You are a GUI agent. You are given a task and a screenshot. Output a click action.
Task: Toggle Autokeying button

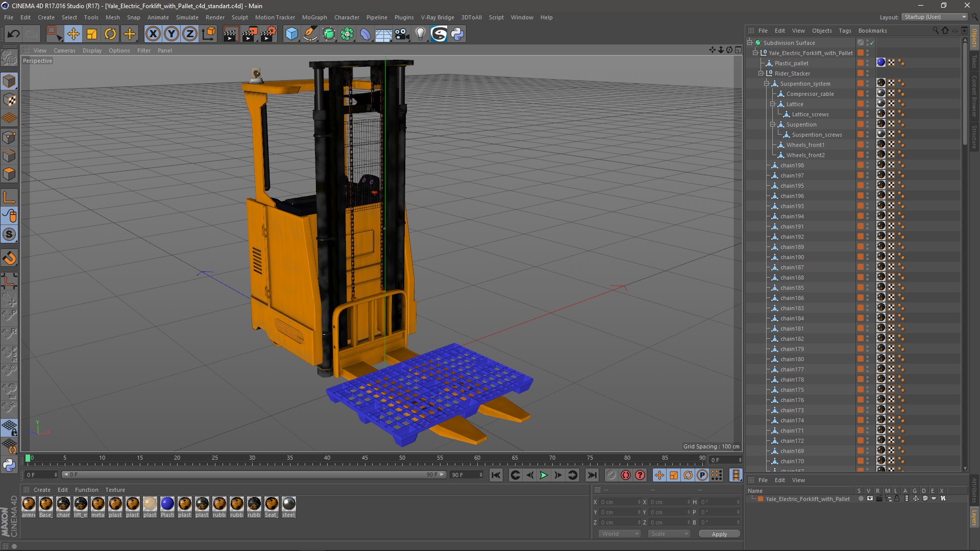(x=626, y=475)
